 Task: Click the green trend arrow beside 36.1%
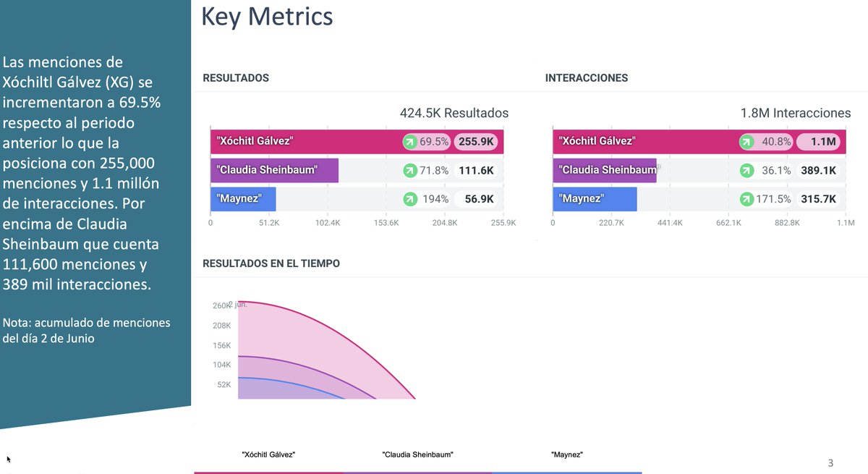coord(746,171)
